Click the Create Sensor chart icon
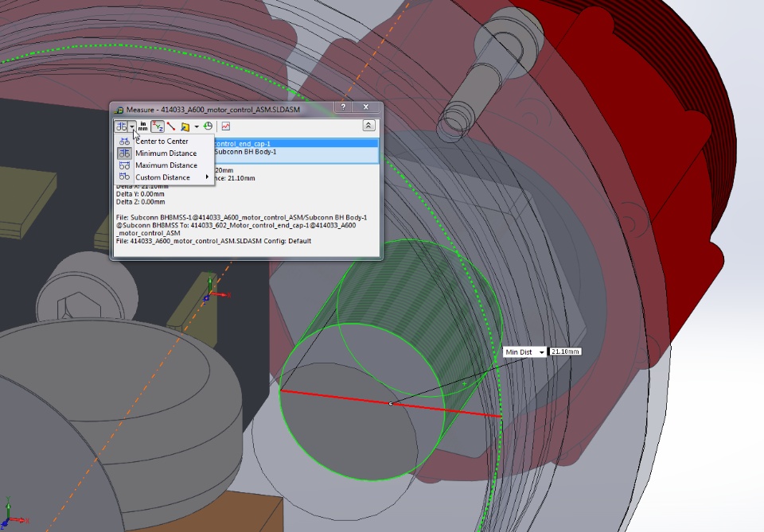Image resolution: width=764 pixels, height=532 pixels. (225, 126)
